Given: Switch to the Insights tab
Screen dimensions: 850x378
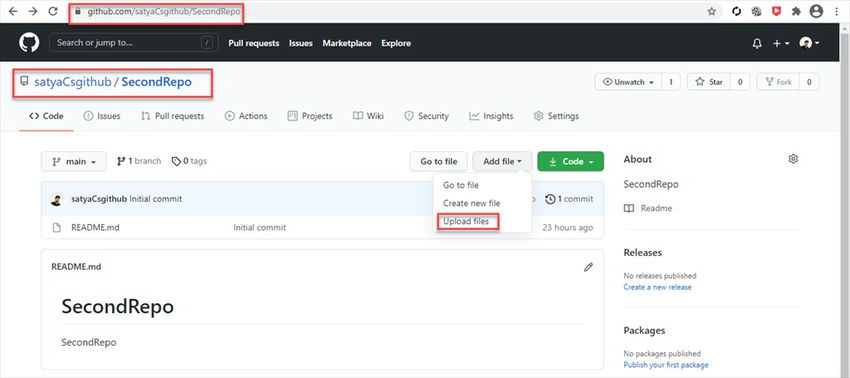Looking at the screenshot, I should (x=491, y=116).
